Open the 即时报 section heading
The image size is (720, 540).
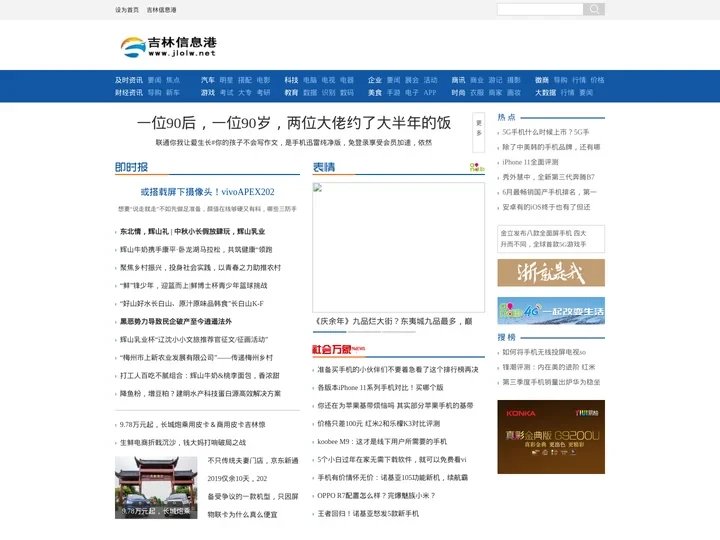point(131,167)
